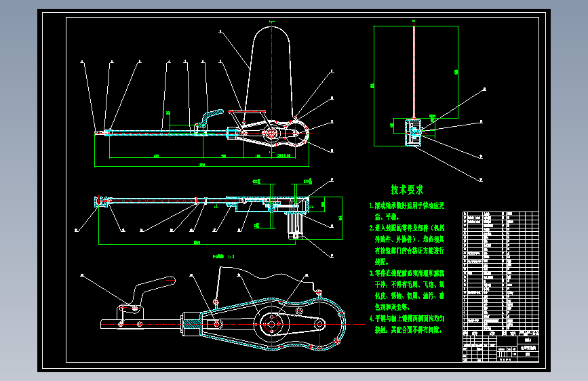Click the 技术要求 heading text

[407, 189]
